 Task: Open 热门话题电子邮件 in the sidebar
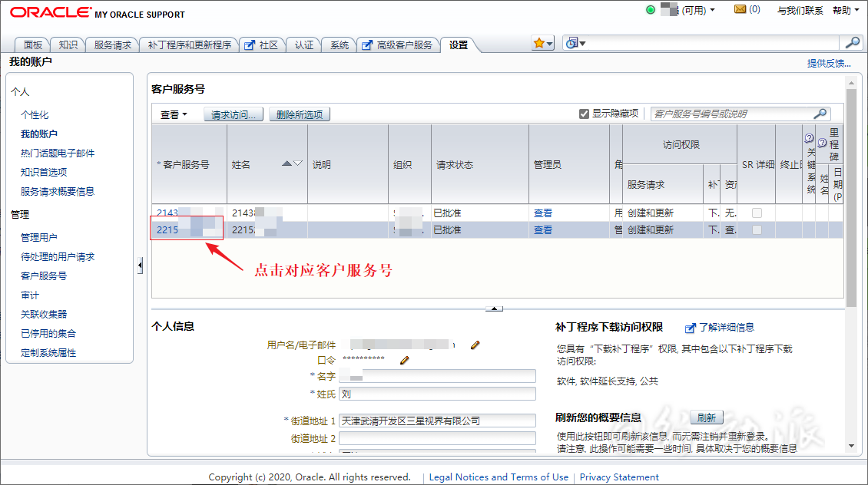[x=58, y=153]
